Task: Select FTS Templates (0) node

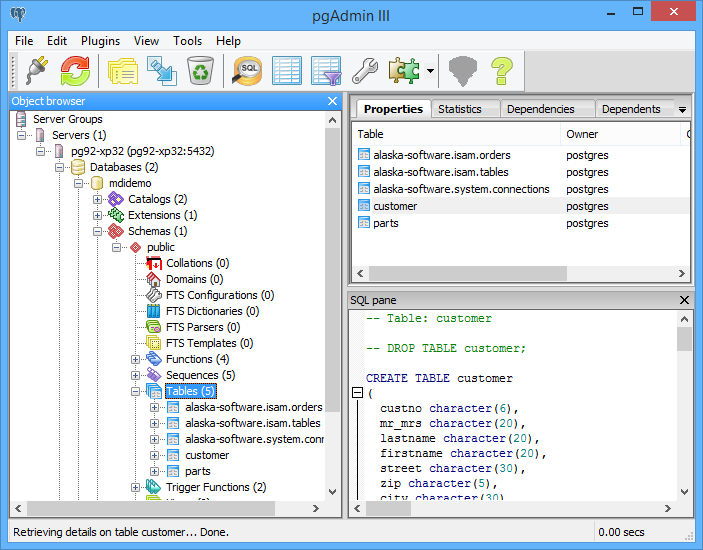Action: [x=209, y=343]
